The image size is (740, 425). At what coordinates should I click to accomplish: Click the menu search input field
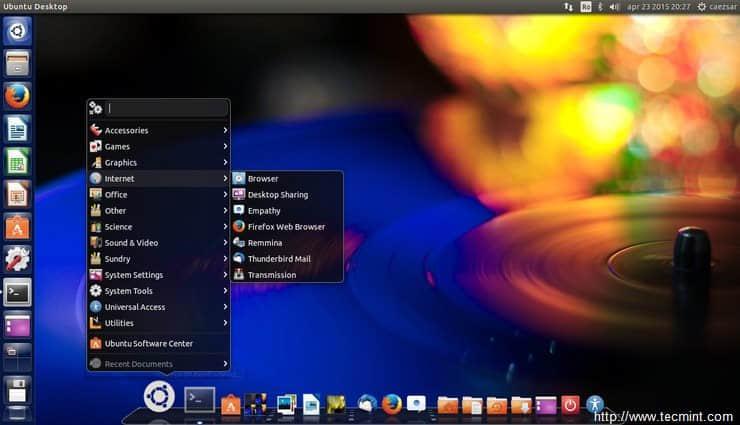click(x=165, y=108)
